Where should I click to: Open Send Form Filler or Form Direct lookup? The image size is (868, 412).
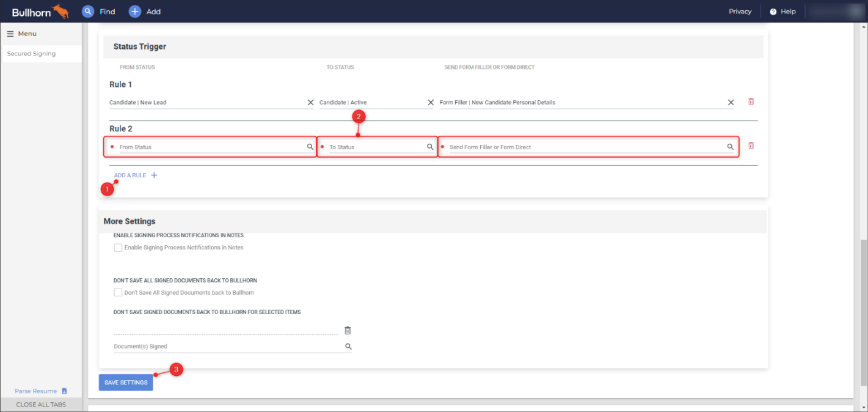point(730,147)
